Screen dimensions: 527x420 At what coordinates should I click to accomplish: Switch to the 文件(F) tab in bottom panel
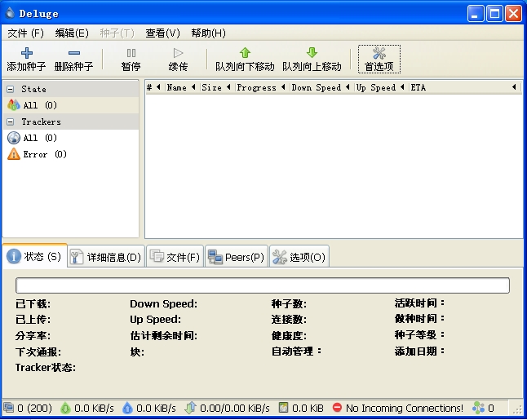pyautogui.click(x=175, y=257)
